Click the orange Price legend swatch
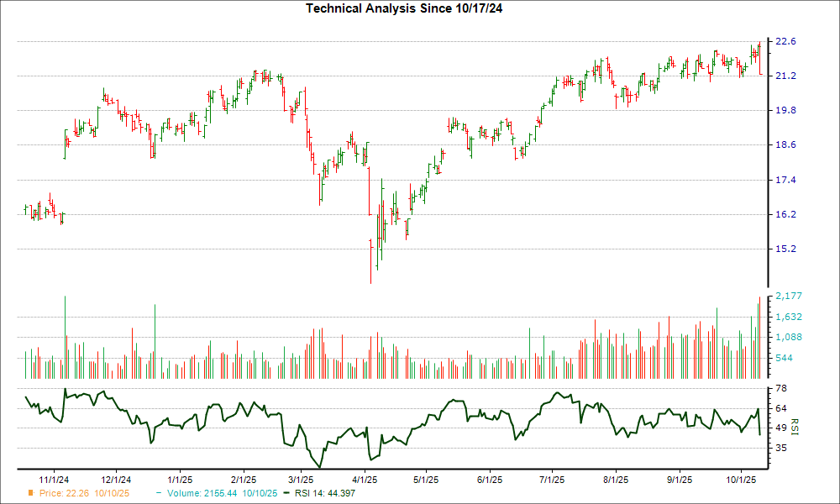The image size is (840, 504). (x=31, y=492)
